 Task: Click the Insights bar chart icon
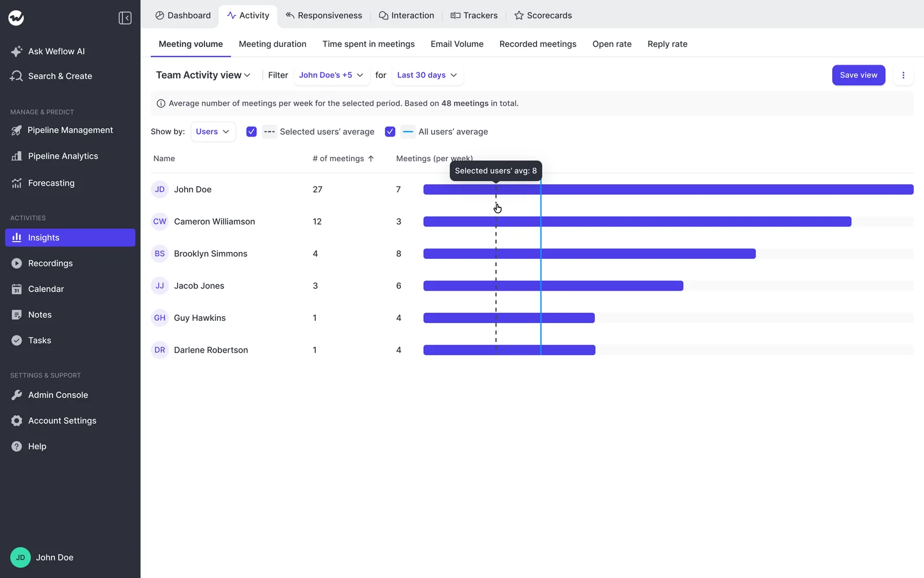pyautogui.click(x=17, y=238)
